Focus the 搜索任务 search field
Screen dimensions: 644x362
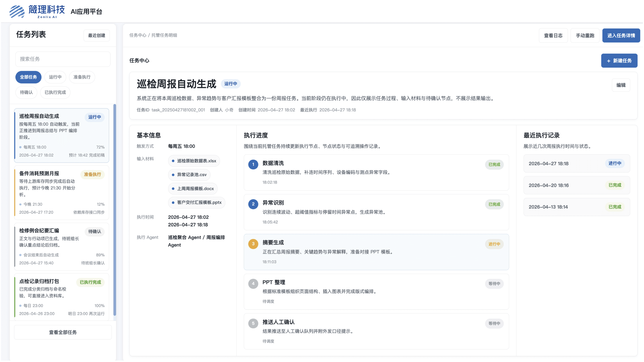pyautogui.click(x=63, y=59)
